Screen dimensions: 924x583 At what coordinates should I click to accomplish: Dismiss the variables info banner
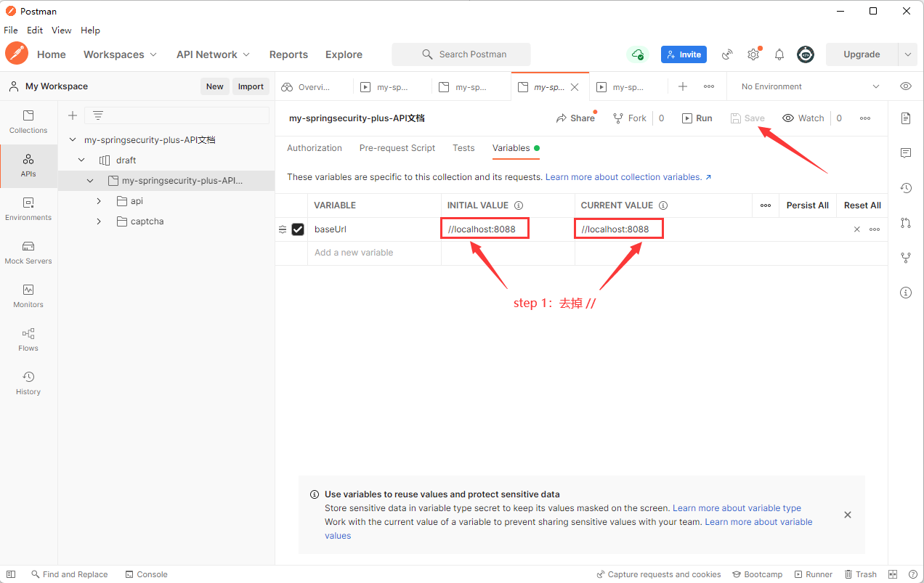click(848, 515)
